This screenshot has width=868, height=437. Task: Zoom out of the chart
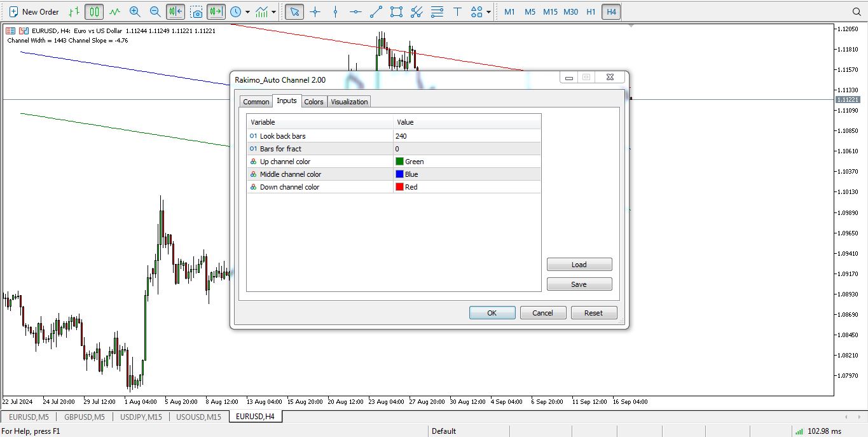click(x=155, y=11)
